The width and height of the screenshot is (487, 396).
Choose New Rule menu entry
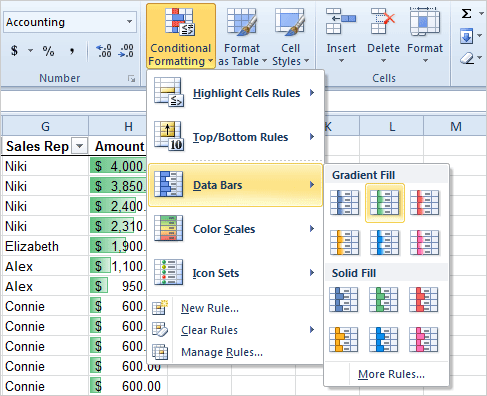click(x=235, y=308)
